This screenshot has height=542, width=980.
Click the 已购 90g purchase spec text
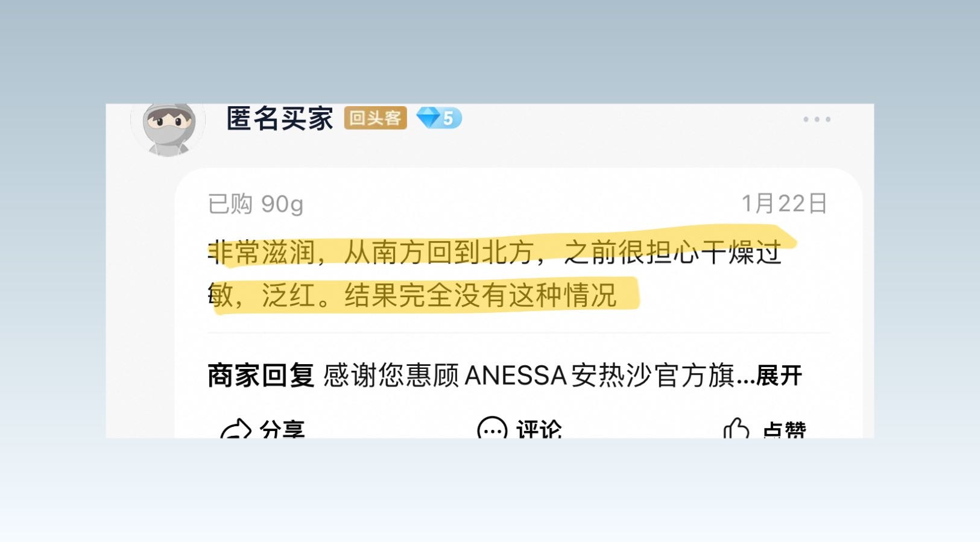coord(256,204)
